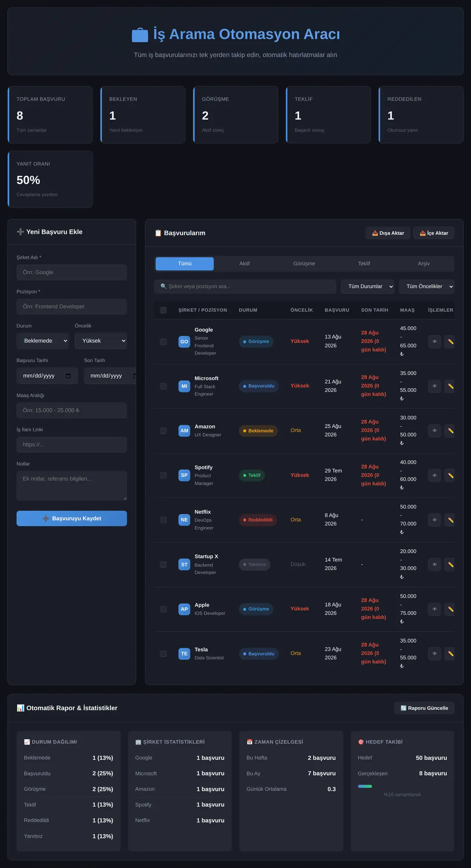Show details for Netflix DevOps Engineer
Screen dimensions: 471x868
pos(434,520)
